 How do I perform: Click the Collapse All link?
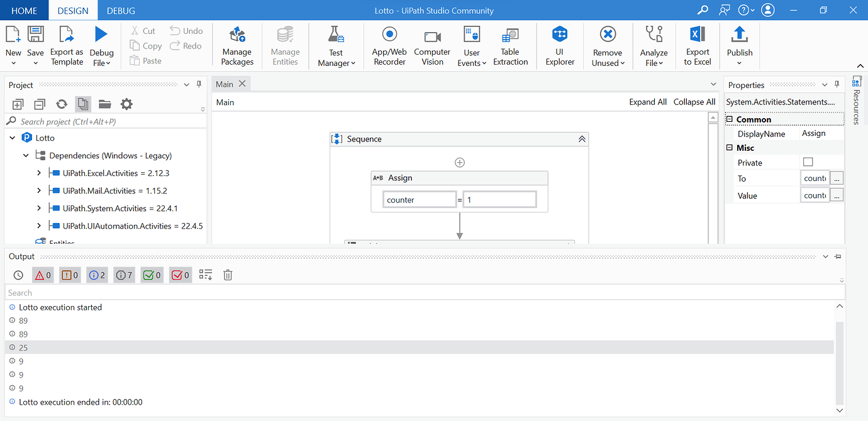coord(694,101)
